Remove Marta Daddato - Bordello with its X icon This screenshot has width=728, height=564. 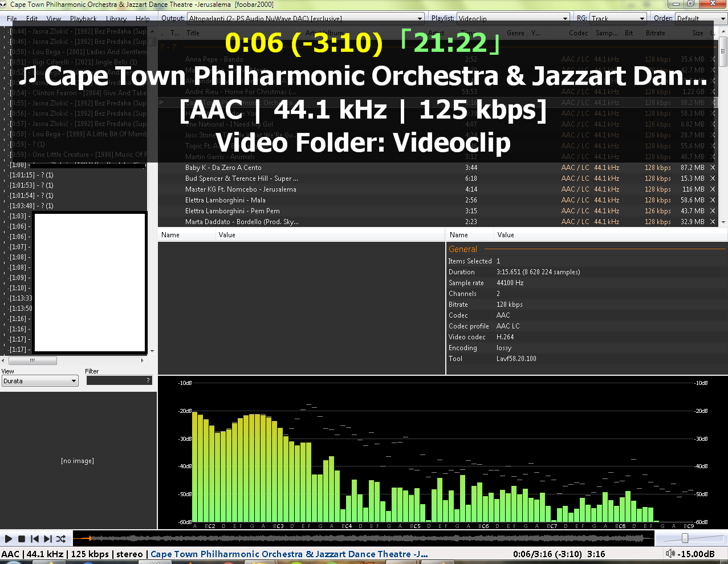(713, 222)
